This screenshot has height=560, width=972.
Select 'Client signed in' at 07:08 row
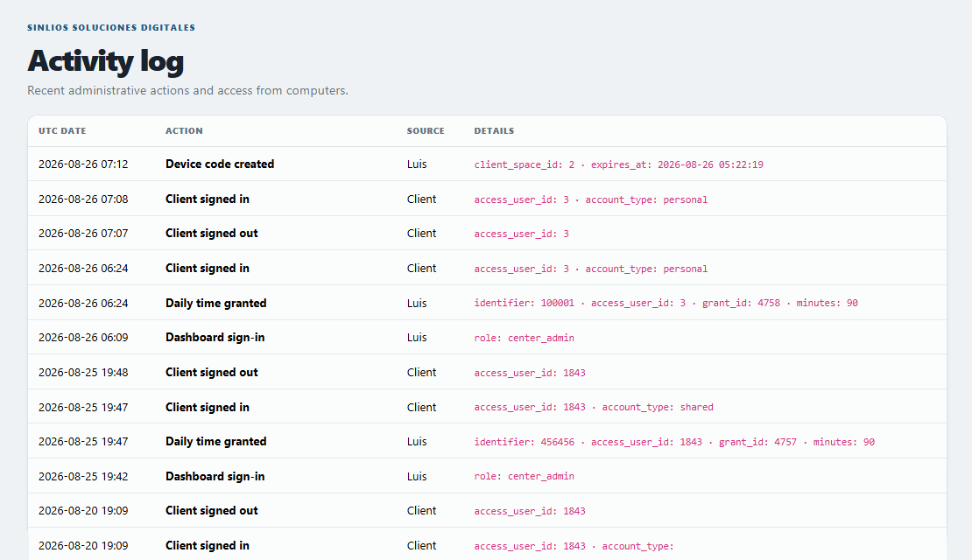[x=207, y=199]
